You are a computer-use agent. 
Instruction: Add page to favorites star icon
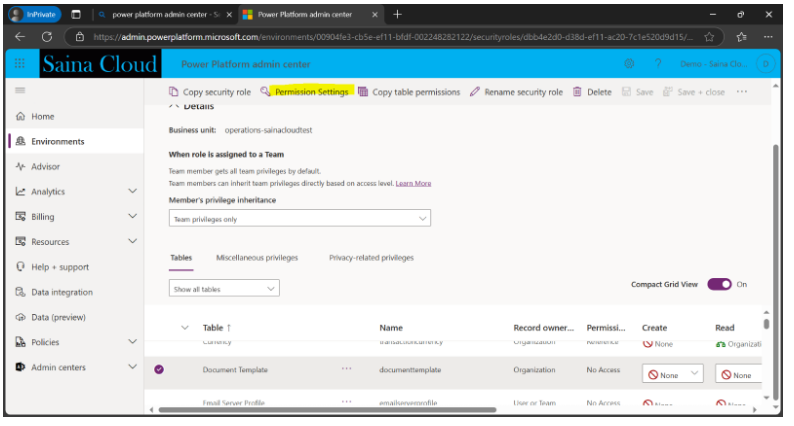point(709,36)
